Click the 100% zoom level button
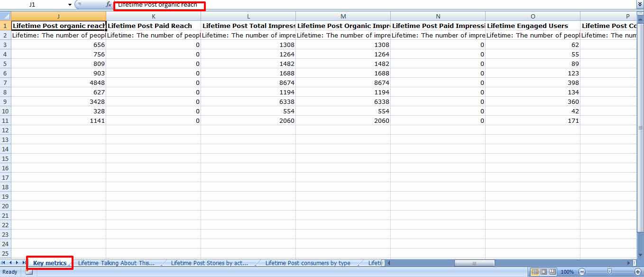 (567, 272)
